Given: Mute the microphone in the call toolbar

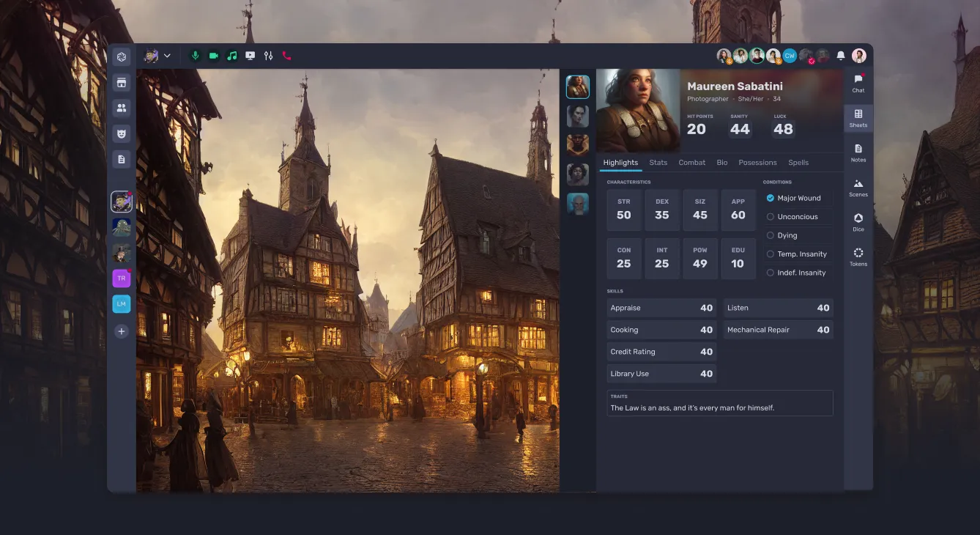Looking at the screenshot, I should (195, 55).
